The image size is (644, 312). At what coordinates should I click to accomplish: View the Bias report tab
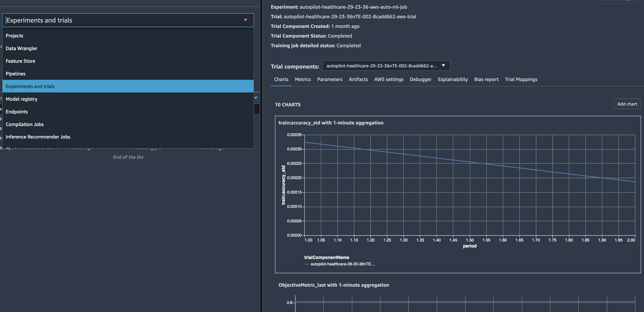click(x=486, y=79)
